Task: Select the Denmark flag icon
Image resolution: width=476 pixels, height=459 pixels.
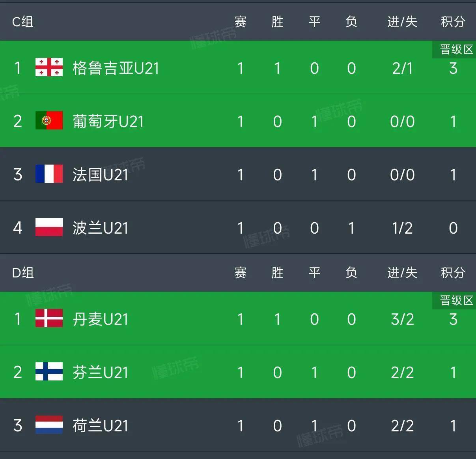Action: pos(49,319)
